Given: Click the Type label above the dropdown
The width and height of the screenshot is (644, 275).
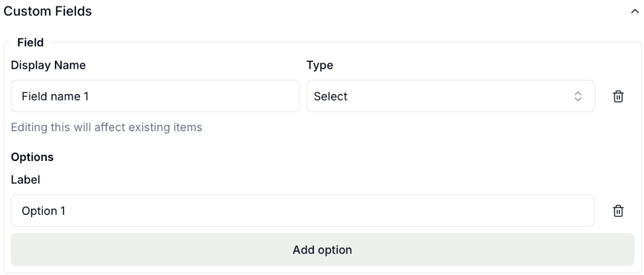Looking at the screenshot, I should pyautogui.click(x=320, y=65).
